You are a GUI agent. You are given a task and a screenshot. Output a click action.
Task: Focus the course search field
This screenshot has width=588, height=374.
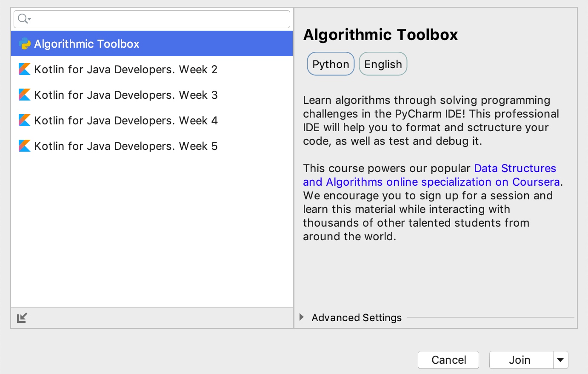pos(152,19)
